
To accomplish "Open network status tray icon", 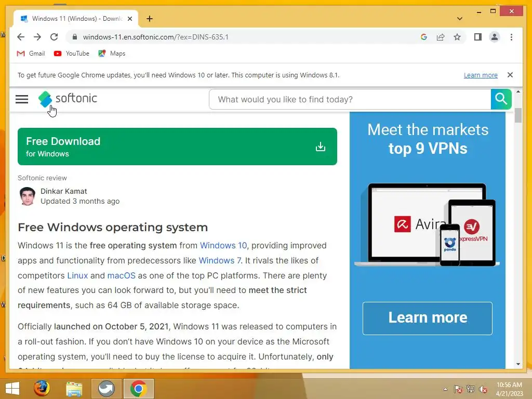I will click(471, 389).
